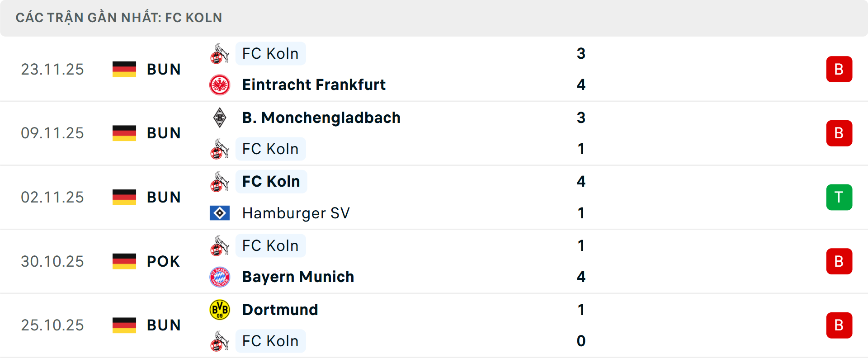The width and height of the screenshot is (868, 358).
Task: Click the Dortmund BVB club logo
Action: (220, 310)
